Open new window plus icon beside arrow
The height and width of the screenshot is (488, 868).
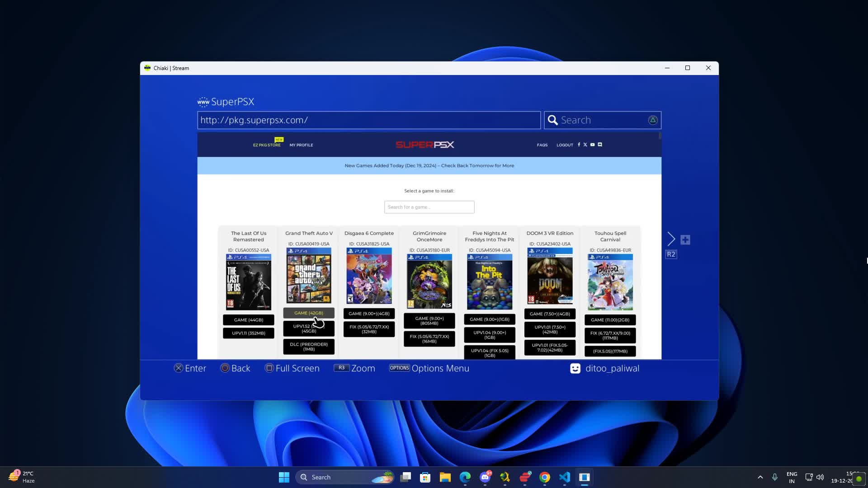click(x=685, y=239)
